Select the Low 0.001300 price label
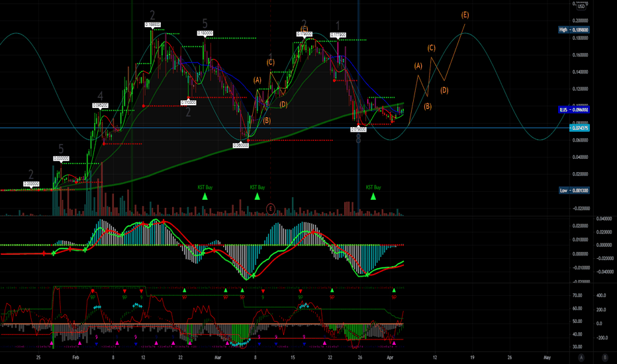The image size is (617, 364). coord(574,191)
